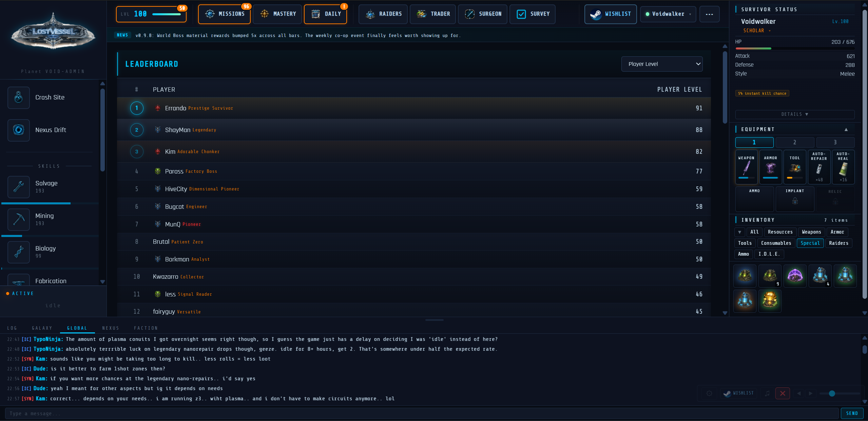
Task: Click the SEND chat button
Action: (852, 414)
